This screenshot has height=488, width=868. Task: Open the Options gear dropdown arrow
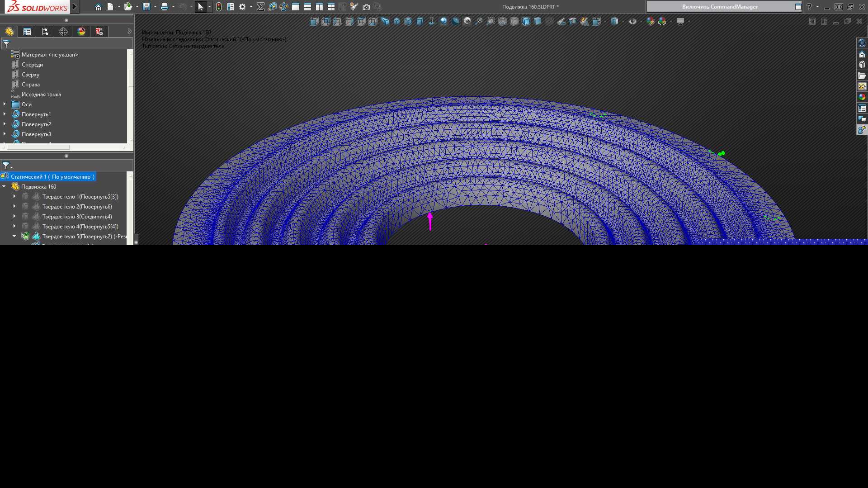pos(251,7)
